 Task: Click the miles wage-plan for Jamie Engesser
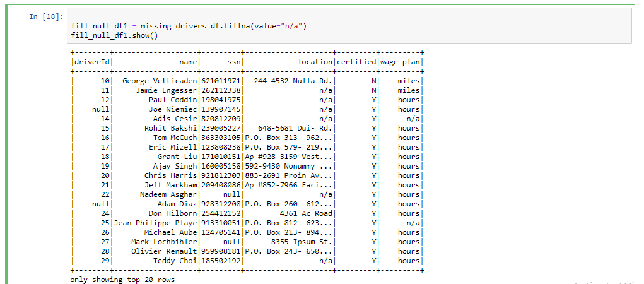pos(409,90)
